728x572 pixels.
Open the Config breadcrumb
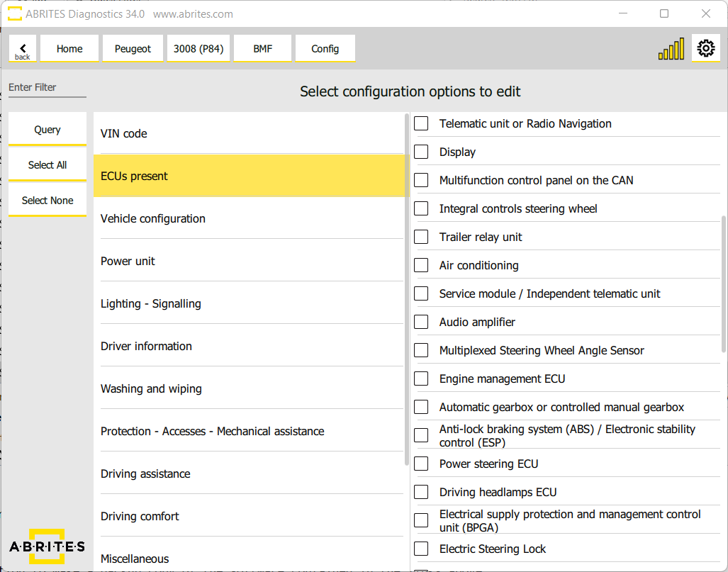click(325, 48)
